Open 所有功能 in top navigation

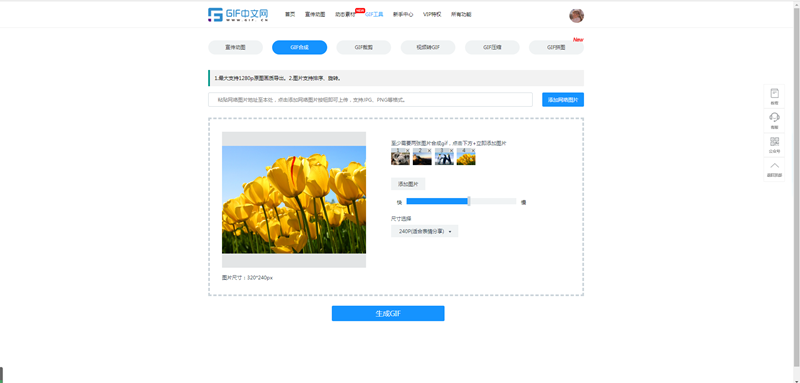pyautogui.click(x=461, y=14)
